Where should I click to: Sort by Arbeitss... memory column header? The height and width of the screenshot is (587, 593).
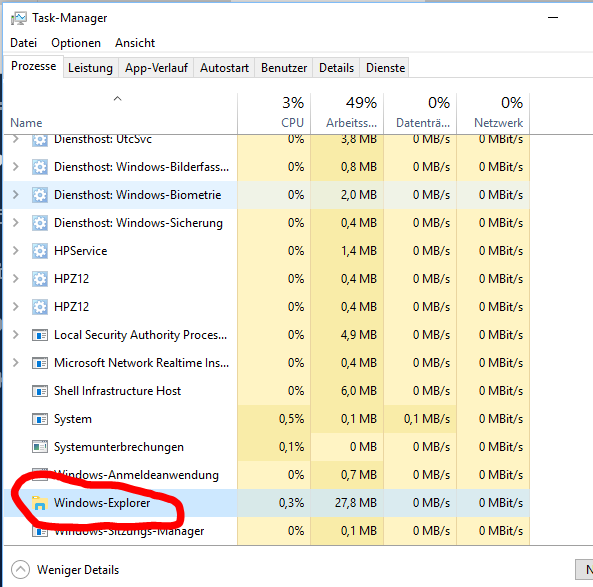(x=347, y=113)
